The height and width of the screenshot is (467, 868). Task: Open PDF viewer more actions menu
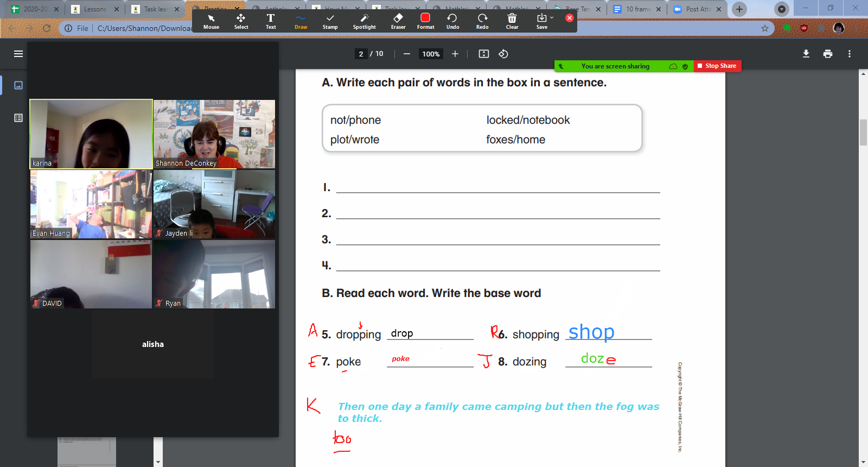(850, 54)
